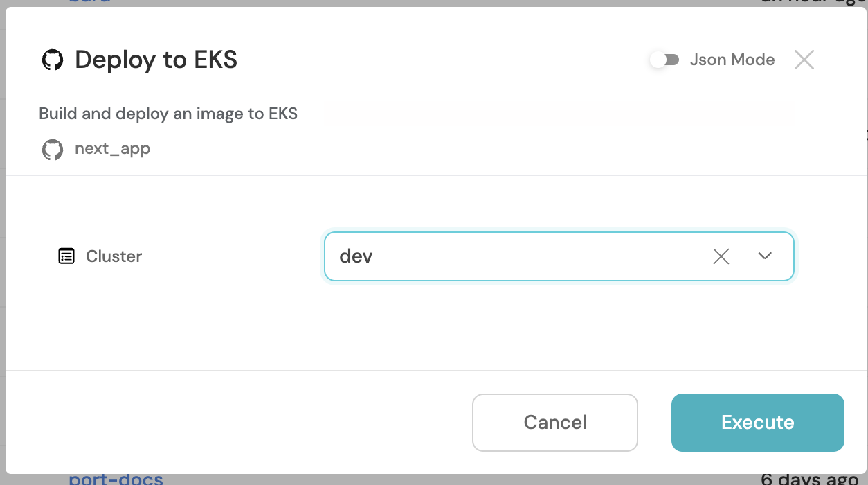Open the port-docs link behind the dialog
Viewport: 868px width, 485px height.
[116, 479]
